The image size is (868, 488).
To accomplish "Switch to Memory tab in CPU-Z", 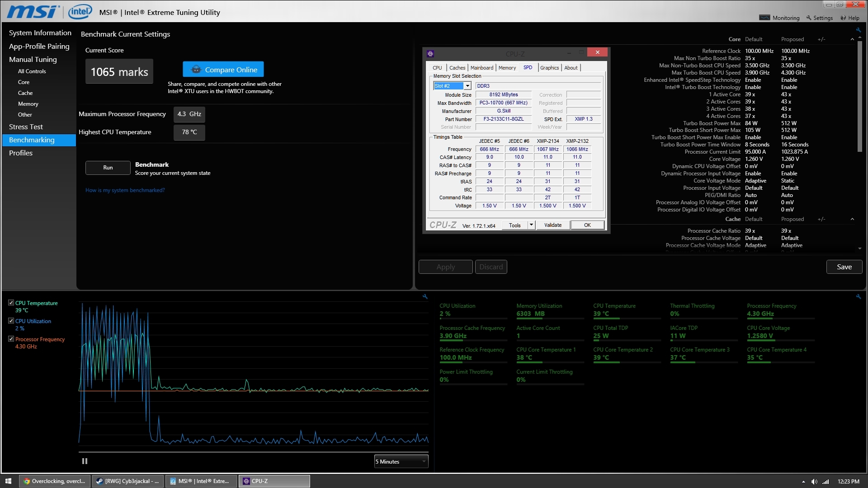I will (507, 68).
